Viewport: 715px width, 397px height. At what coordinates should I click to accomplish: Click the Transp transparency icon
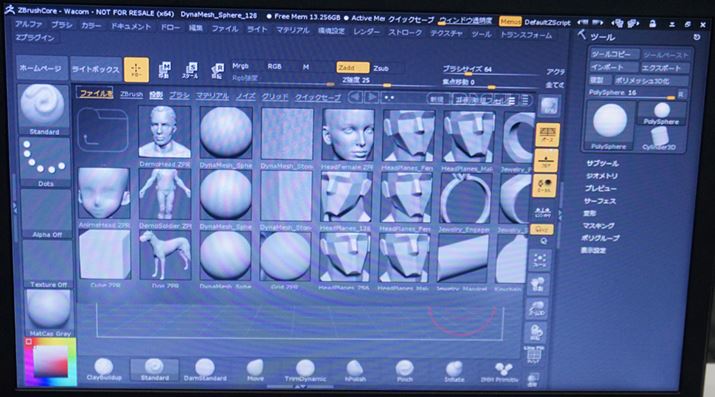[533, 379]
